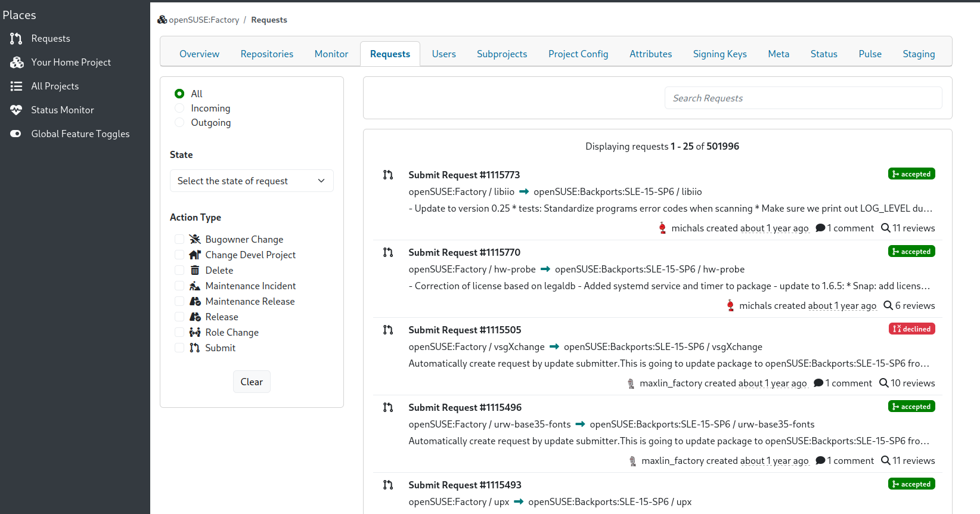Click maxlin_factory avatar on request #1115505
Image resolution: width=980 pixels, height=514 pixels.
click(x=631, y=383)
